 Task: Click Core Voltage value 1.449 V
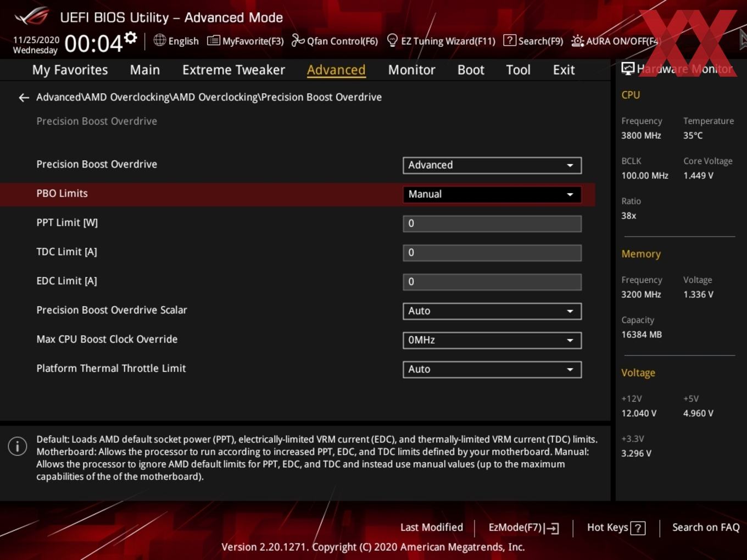pyautogui.click(x=698, y=176)
